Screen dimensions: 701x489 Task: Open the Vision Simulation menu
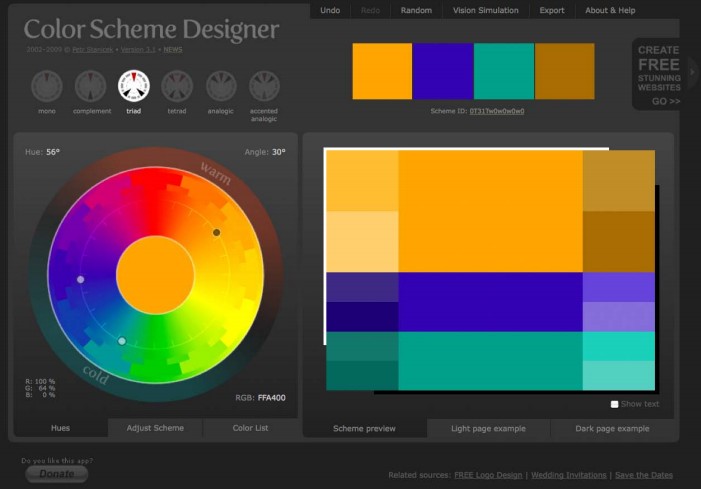(x=486, y=10)
